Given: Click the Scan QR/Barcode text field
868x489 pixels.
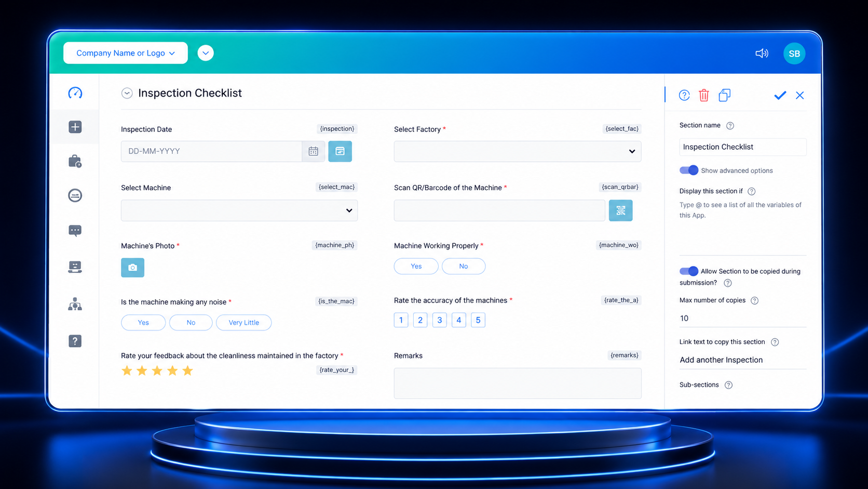Looking at the screenshot, I should pyautogui.click(x=499, y=210).
